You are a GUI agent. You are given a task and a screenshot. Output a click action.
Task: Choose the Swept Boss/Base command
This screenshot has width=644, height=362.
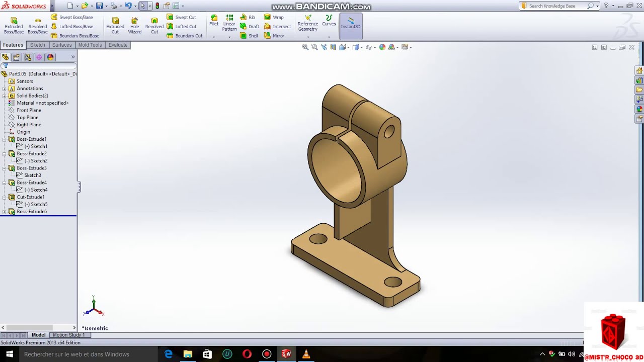pos(71,17)
